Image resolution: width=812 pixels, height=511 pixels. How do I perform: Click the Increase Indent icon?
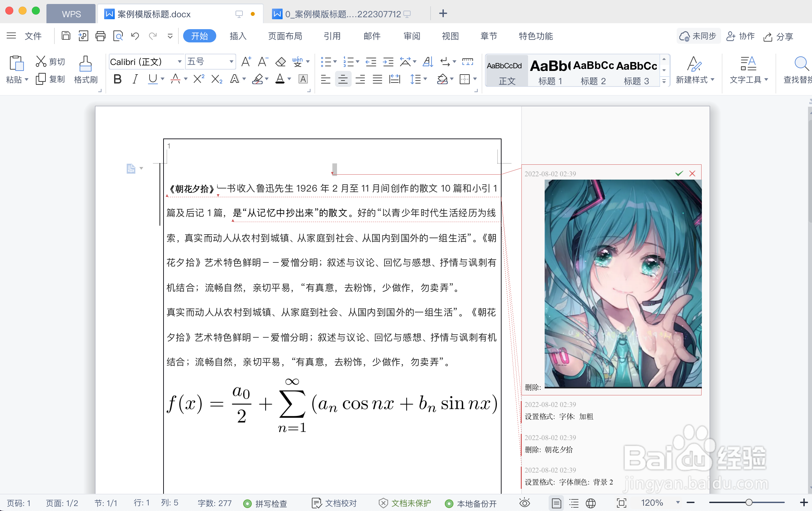(388, 62)
